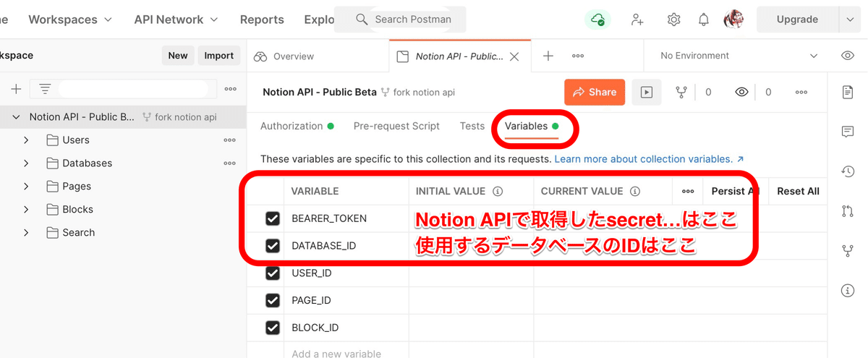This screenshot has height=358, width=868.
Task: Open the API Network dropdown
Action: click(176, 20)
